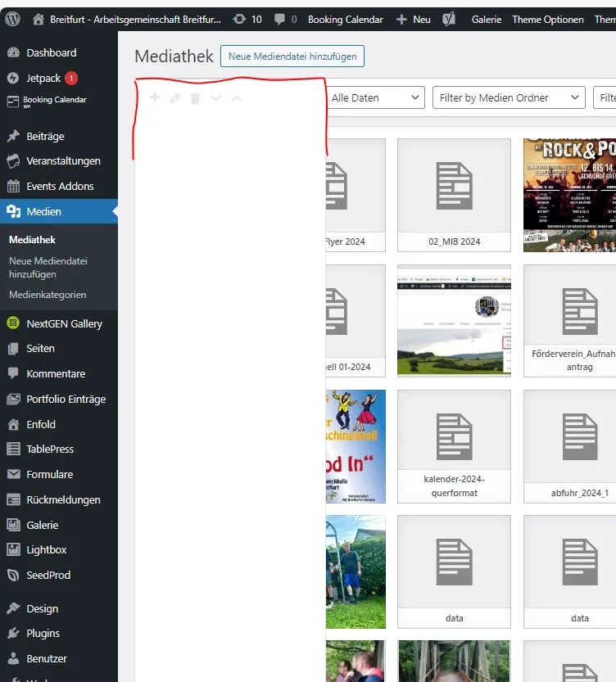Open the dancing couple poster thumbnail

356,446
